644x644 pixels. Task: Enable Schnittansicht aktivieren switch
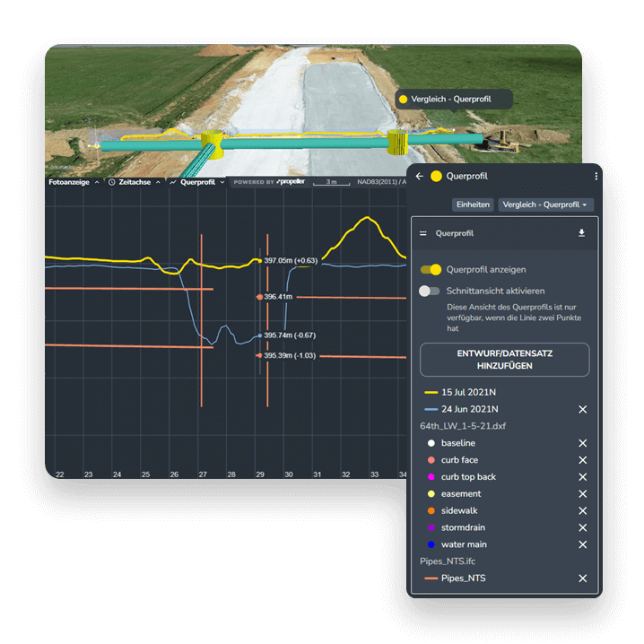point(431,291)
